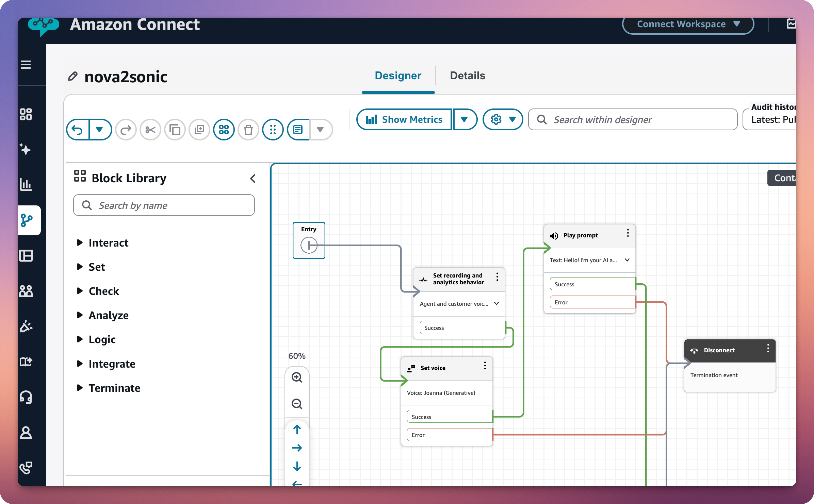This screenshot has width=814, height=504.
Task: Collapse the Block Library panel
Action: point(253,178)
